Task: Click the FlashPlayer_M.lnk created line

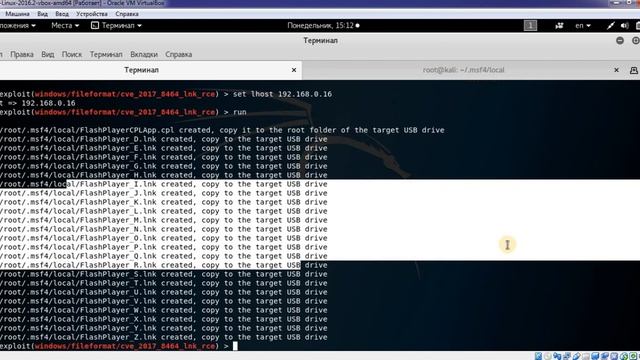Action: pos(163,220)
